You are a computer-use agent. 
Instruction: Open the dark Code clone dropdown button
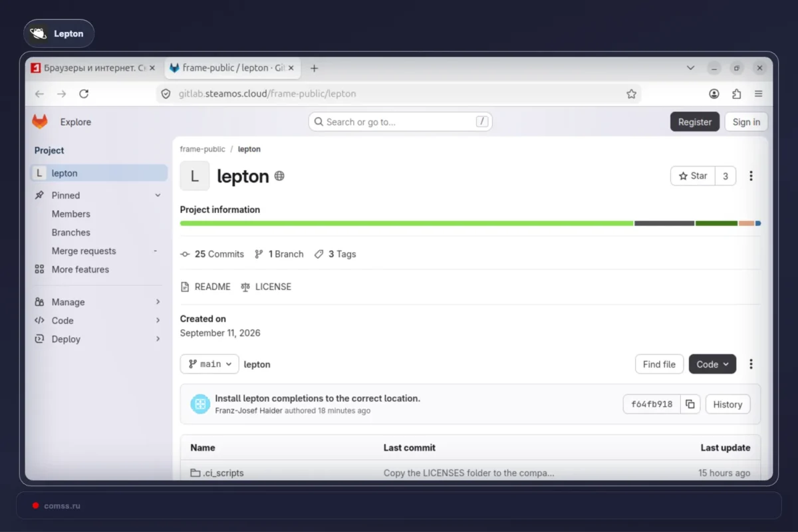[712, 364]
